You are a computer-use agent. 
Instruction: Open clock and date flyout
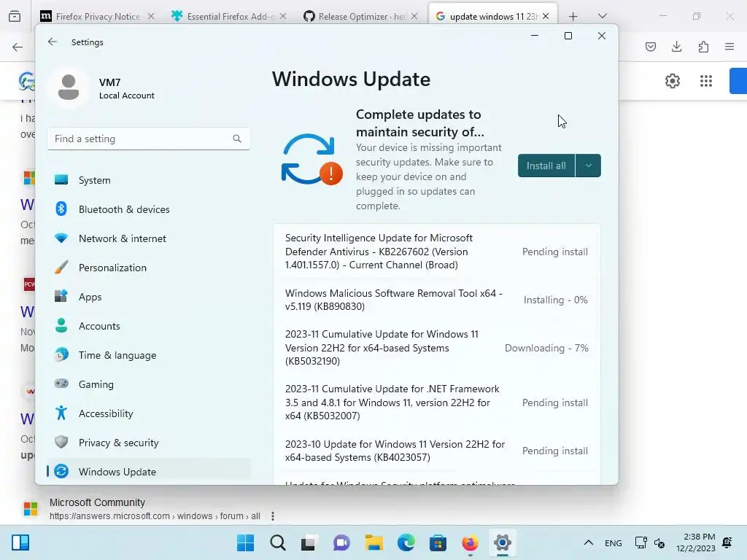(695, 542)
